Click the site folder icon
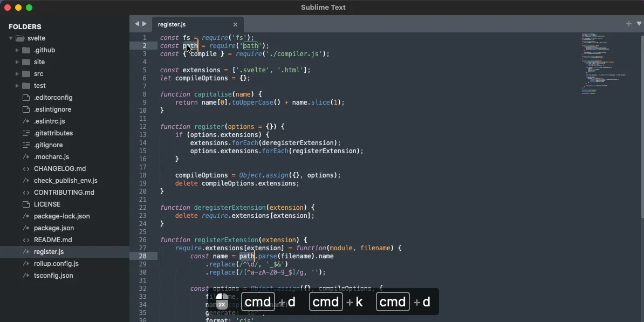The height and width of the screenshot is (322, 644). tap(26, 62)
